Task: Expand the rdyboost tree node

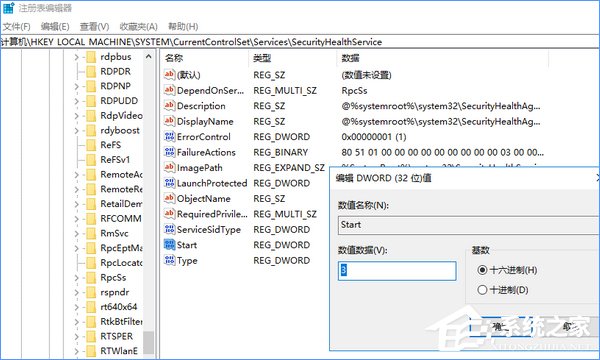Action: pos(76,130)
